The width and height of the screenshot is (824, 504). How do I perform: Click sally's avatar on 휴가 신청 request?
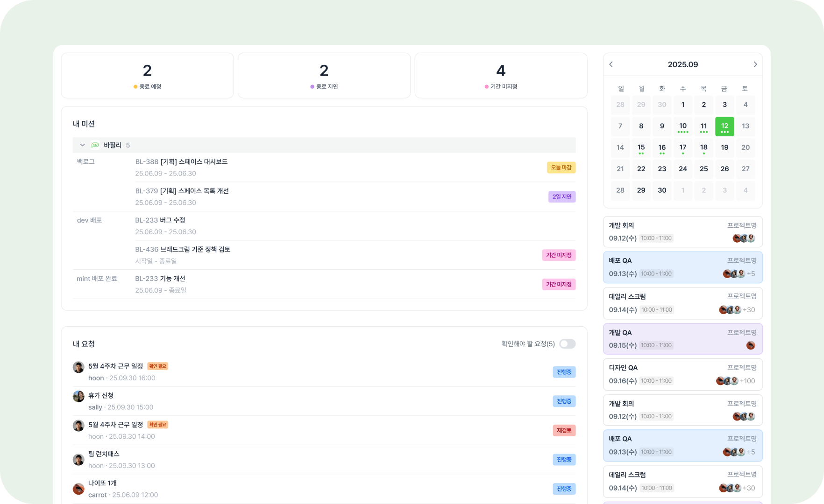78,397
